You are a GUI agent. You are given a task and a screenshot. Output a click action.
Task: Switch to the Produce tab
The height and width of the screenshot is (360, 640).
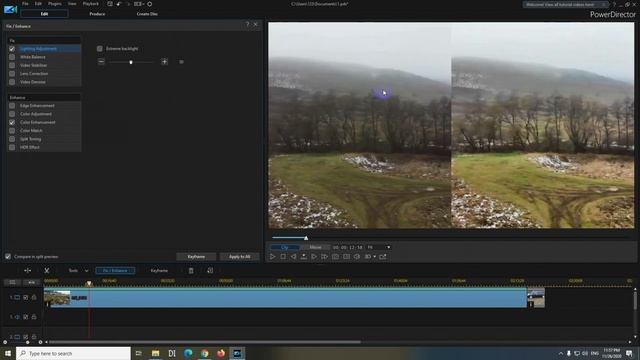[x=97, y=14]
